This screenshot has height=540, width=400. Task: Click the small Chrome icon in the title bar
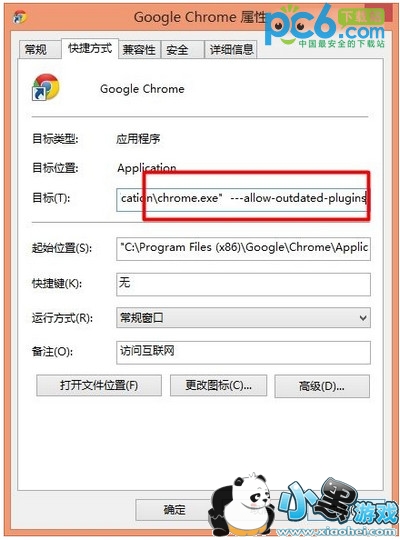coord(20,17)
